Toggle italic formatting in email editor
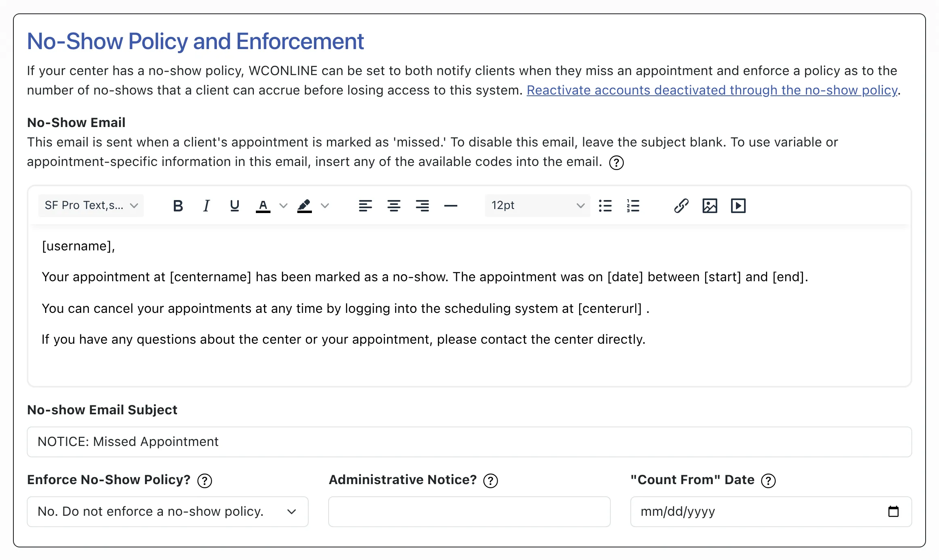The image size is (939, 560). [x=206, y=206]
